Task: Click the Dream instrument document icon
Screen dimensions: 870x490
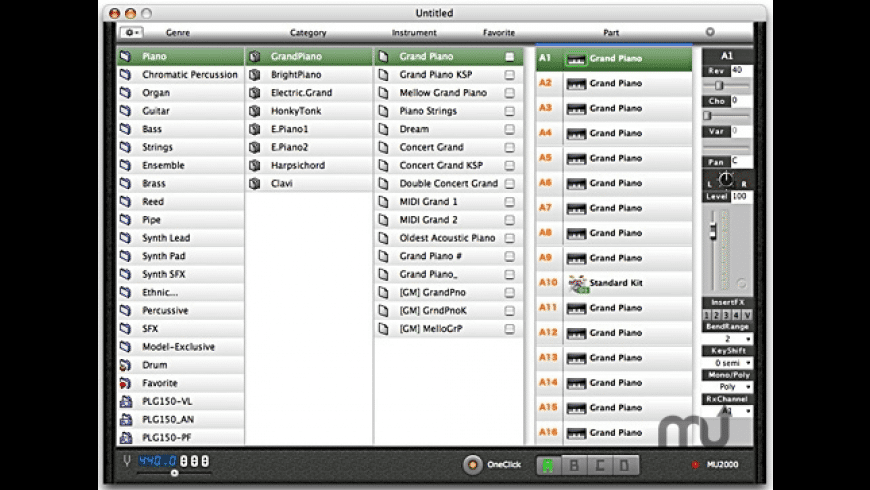Action: click(383, 129)
